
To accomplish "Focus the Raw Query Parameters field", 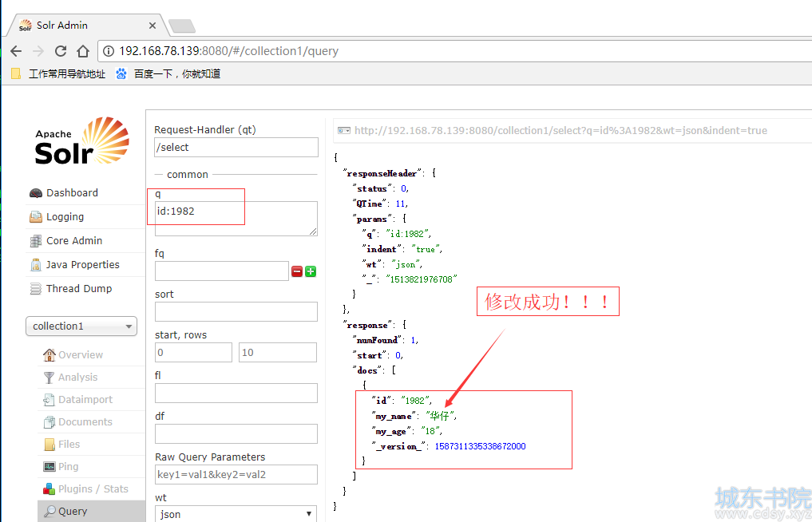I will [236, 474].
